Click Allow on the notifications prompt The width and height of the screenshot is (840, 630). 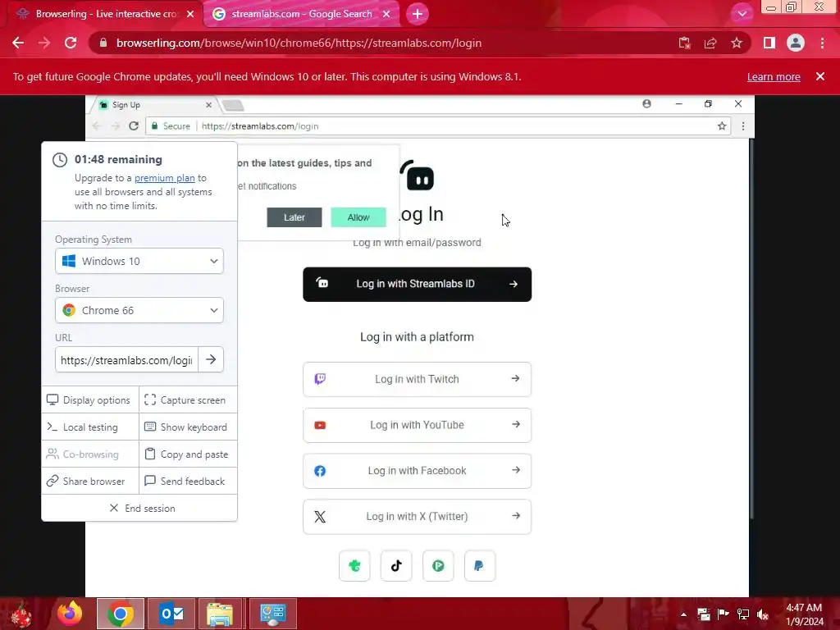tap(358, 217)
